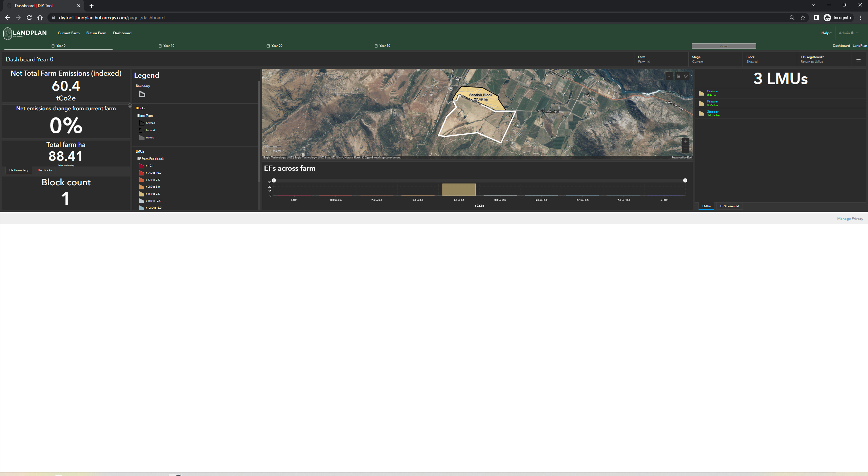Click the Steeper LMU folder icon
This screenshot has width=868, height=476.
702,113
